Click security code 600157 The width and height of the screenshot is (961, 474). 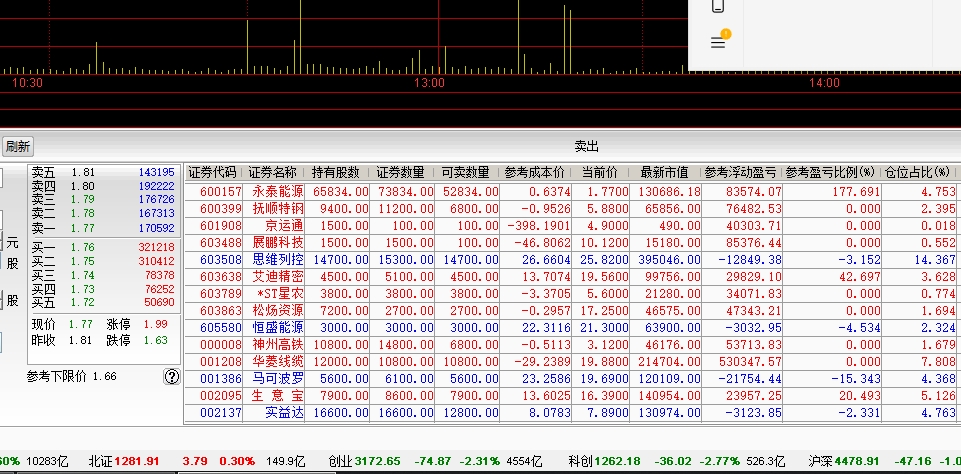pyautogui.click(x=221, y=192)
